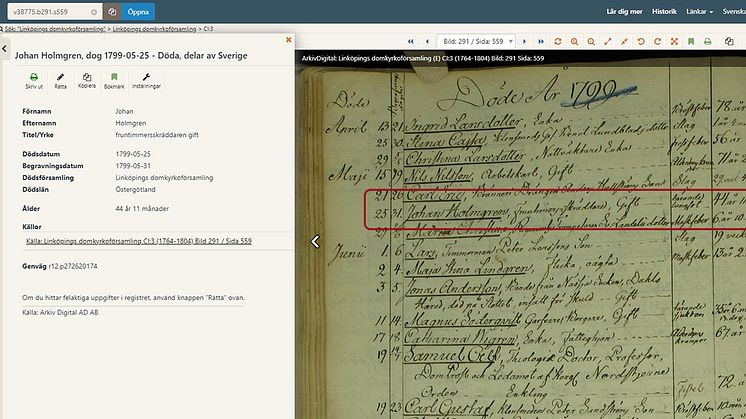Viewport: 746px width, 419px height.
Task: Click the Öppna button
Action: tap(138, 12)
